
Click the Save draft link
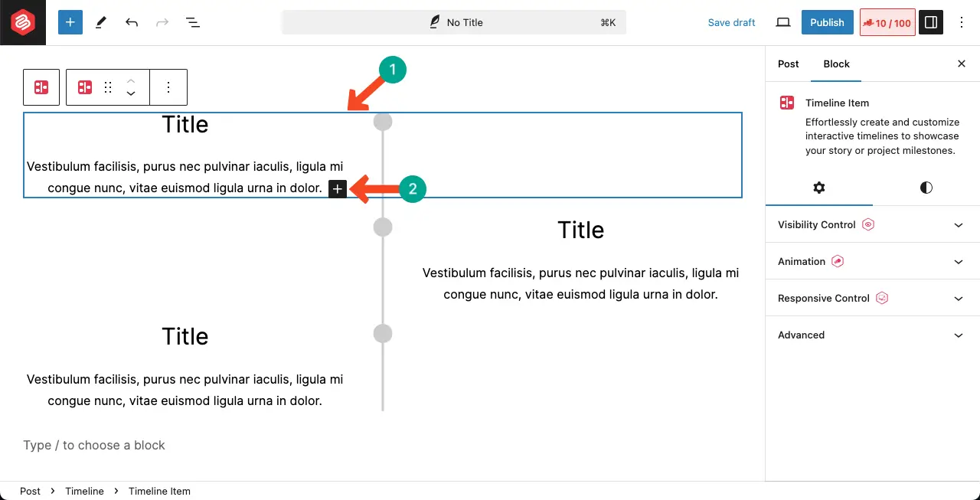tap(731, 22)
